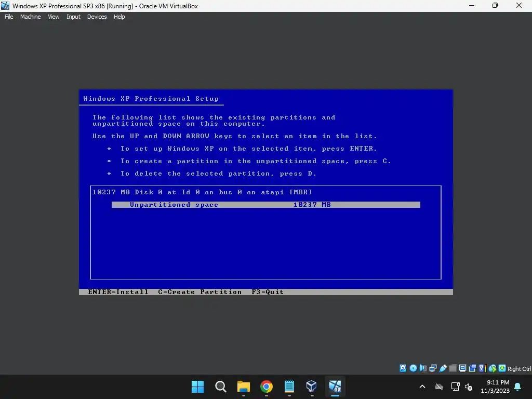Open the Input menu

click(x=73, y=17)
